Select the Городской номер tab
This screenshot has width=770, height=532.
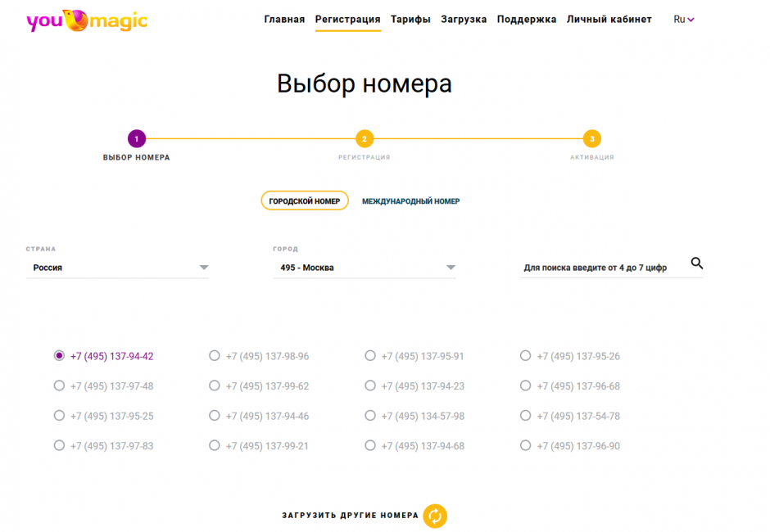[305, 201]
